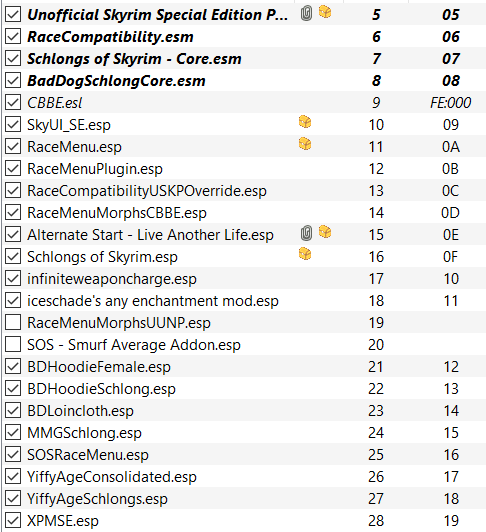Viewport: 486px width, 532px height.
Task: Click mod index 0F of Schlongs of Skyrim.esp
Action: (x=450, y=257)
